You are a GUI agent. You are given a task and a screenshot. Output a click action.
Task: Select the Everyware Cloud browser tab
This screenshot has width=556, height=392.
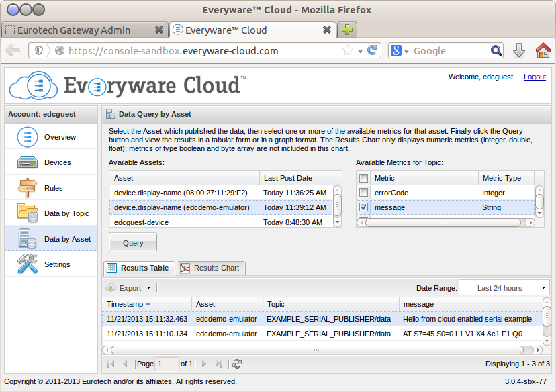coord(253,30)
